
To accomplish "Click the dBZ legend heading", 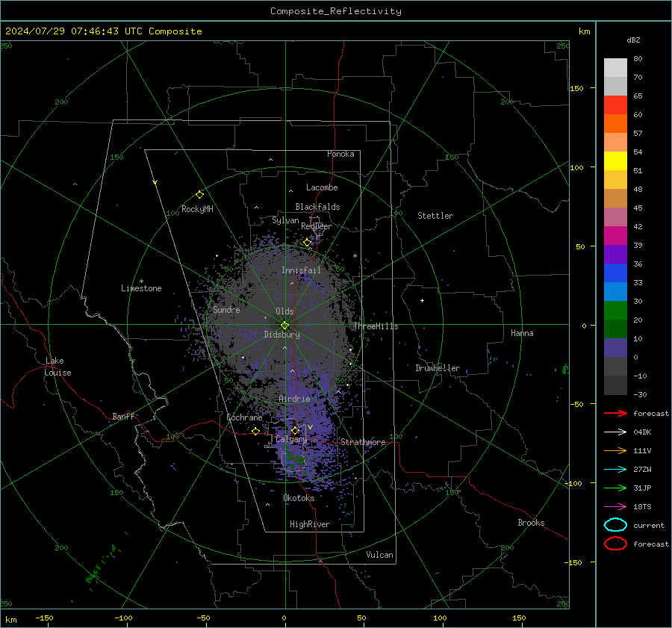I will 633,40.
